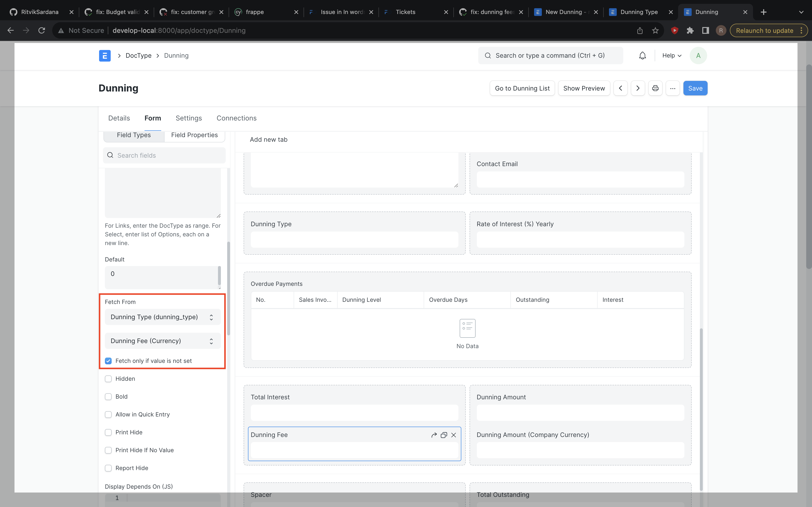Uncheck Fetch only if value is not set

coord(108,361)
